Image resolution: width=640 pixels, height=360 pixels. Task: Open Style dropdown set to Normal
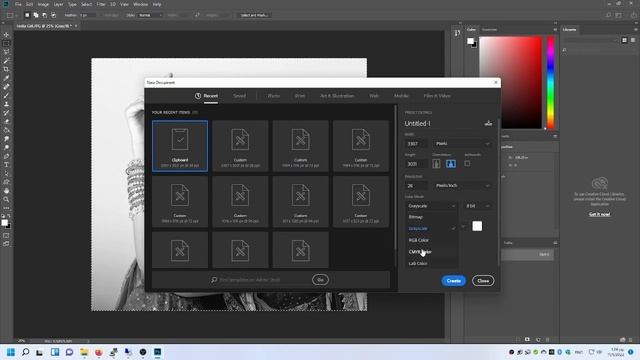[x=150, y=15]
